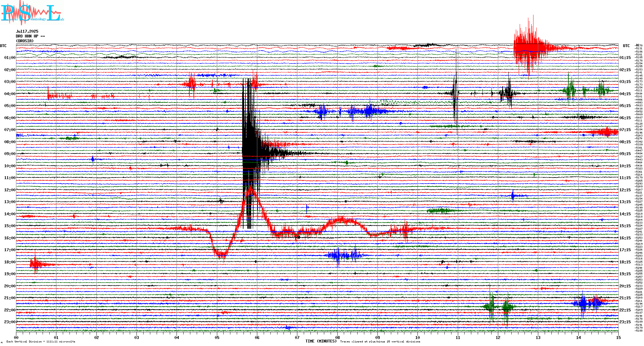Click the 13:00 hour label

coord(10,202)
